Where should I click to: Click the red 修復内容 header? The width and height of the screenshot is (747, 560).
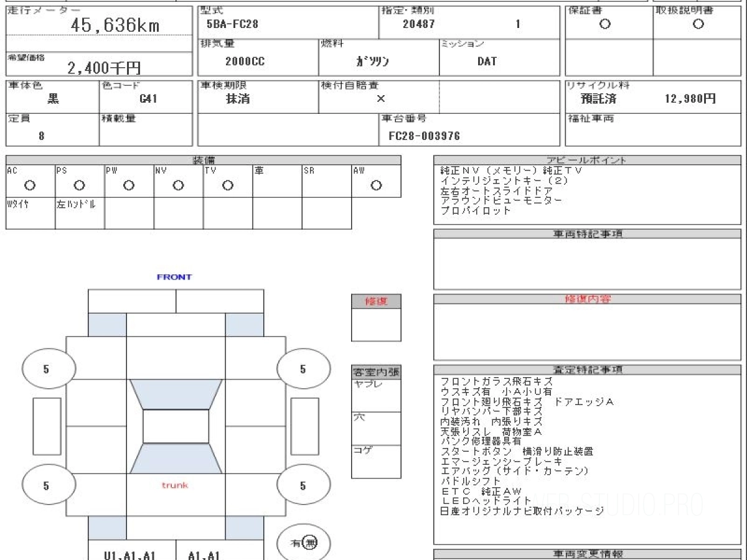pyautogui.click(x=588, y=299)
